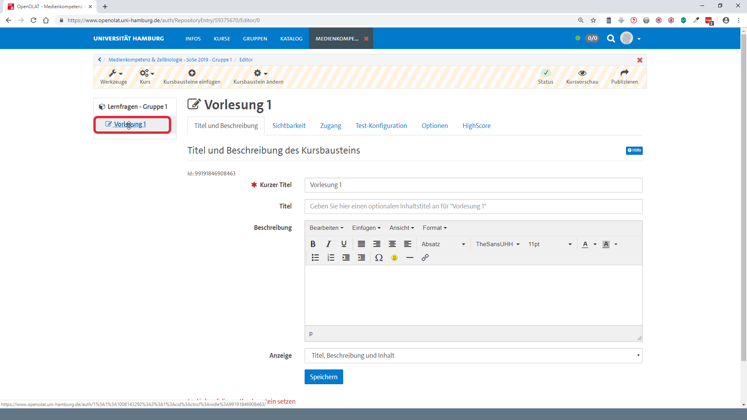Toggle underline formatting

[x=344, y=244]
